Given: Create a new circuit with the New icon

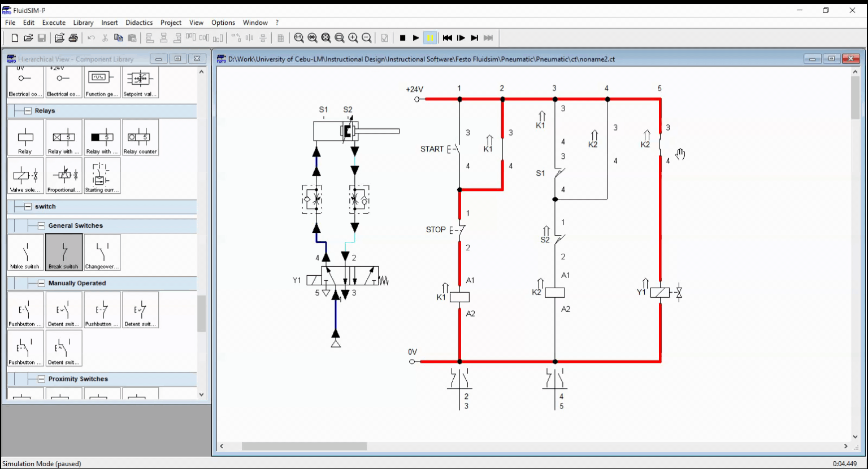Looking at the screenshot, I should (15, 38).
